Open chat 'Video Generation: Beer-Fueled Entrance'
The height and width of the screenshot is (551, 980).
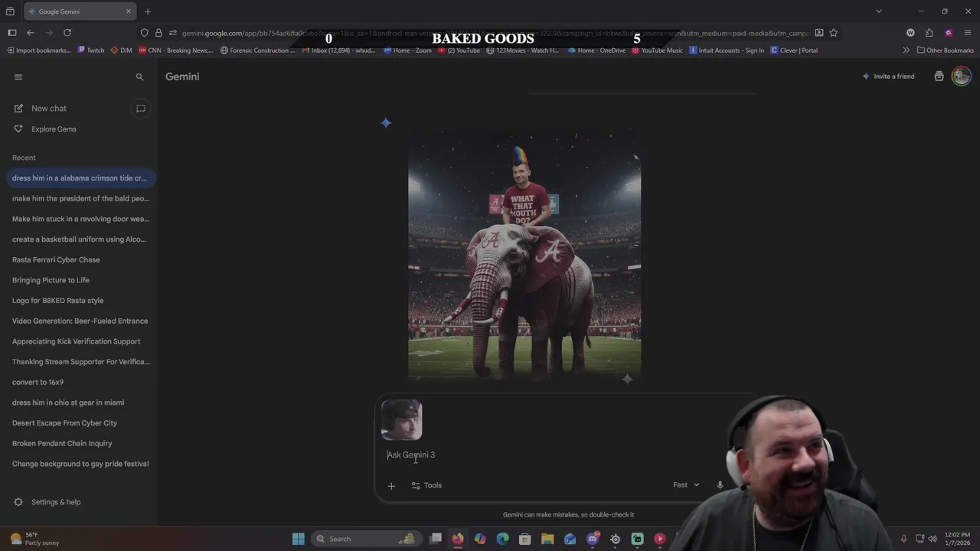(x=80, y=321)
